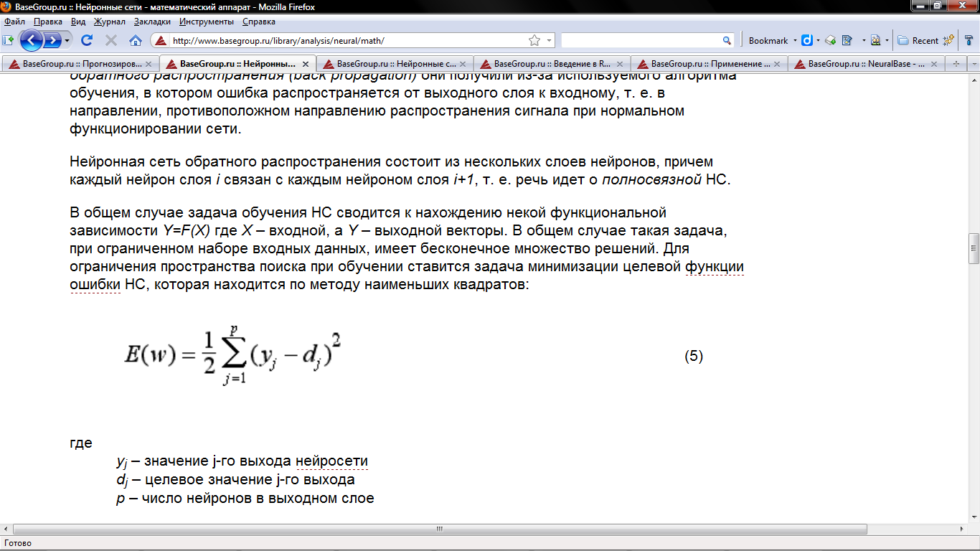This screenshot has width=980, height=551.
Task: Click the add-bookmark tag icon
Action: (x=831, y=41)
